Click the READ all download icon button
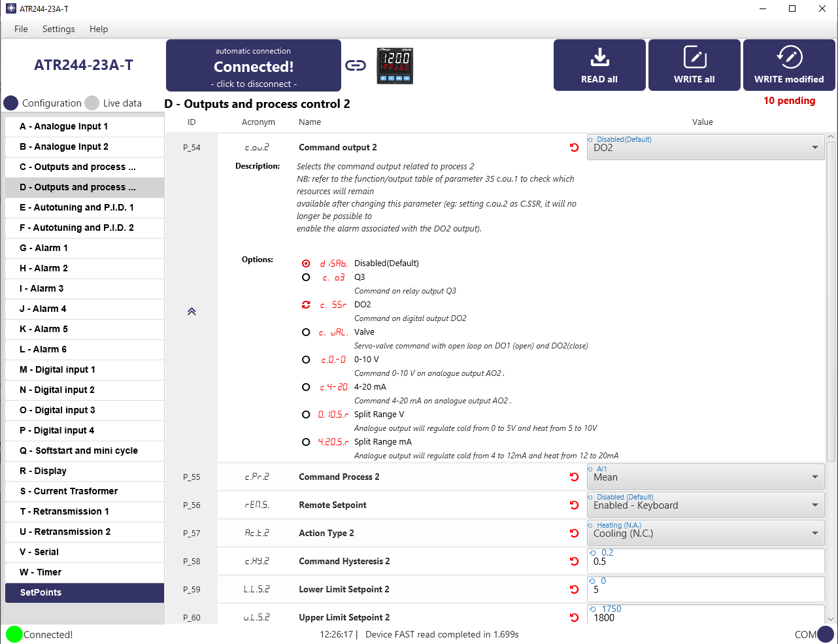This screenshot has width=838, height=644. [599, 65]
